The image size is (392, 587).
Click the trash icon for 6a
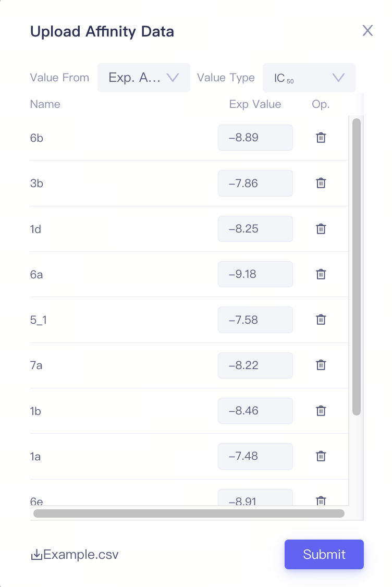point(321,274)
